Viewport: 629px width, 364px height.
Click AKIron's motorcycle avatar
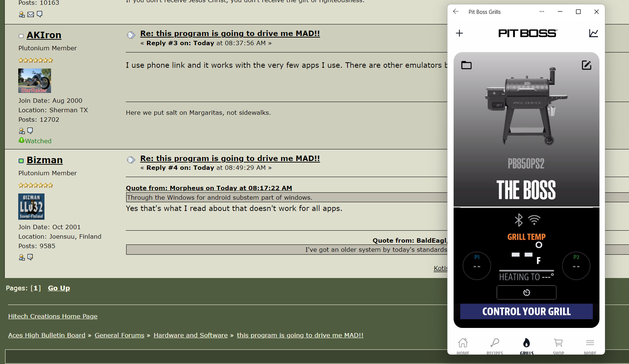coord(35,81)
